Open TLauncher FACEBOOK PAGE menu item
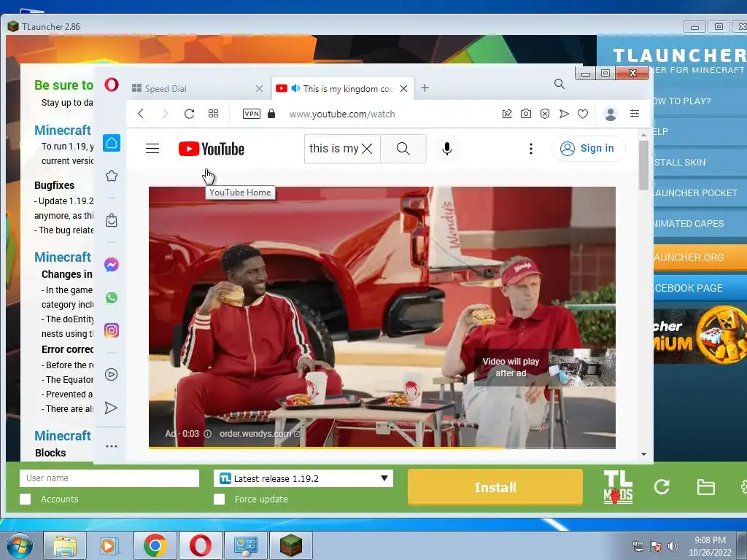 point(700,288)
